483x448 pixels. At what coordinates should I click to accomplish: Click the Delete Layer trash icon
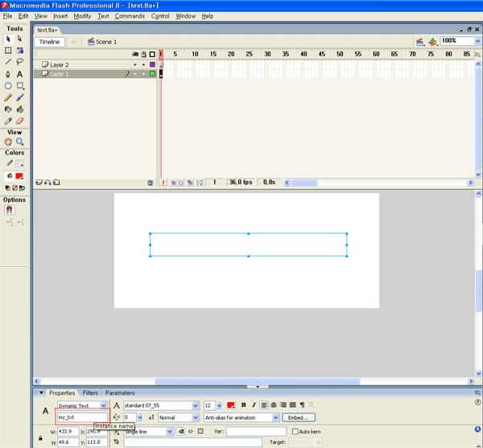coord(151,183)
